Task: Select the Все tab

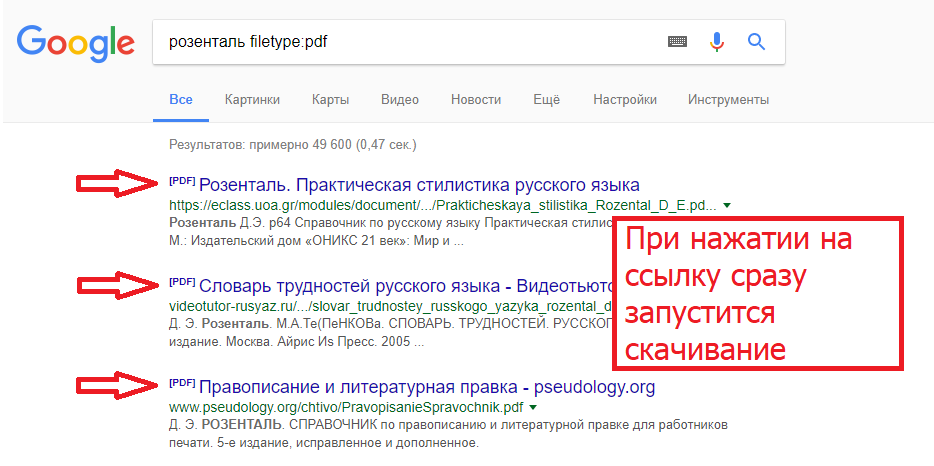Action: [x=180, y=100]
